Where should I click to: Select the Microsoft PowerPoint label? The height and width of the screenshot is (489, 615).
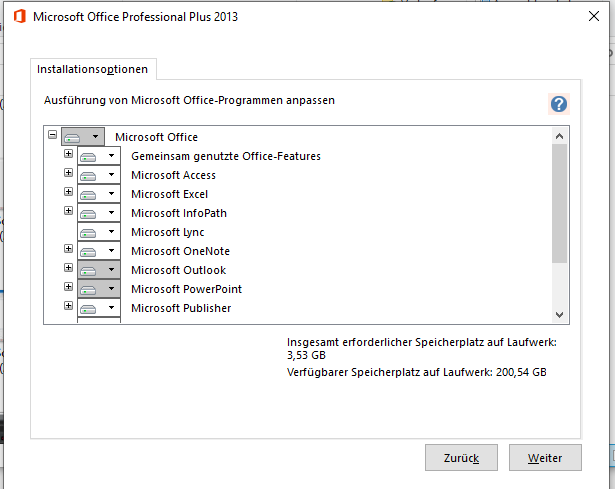[186, 289]
